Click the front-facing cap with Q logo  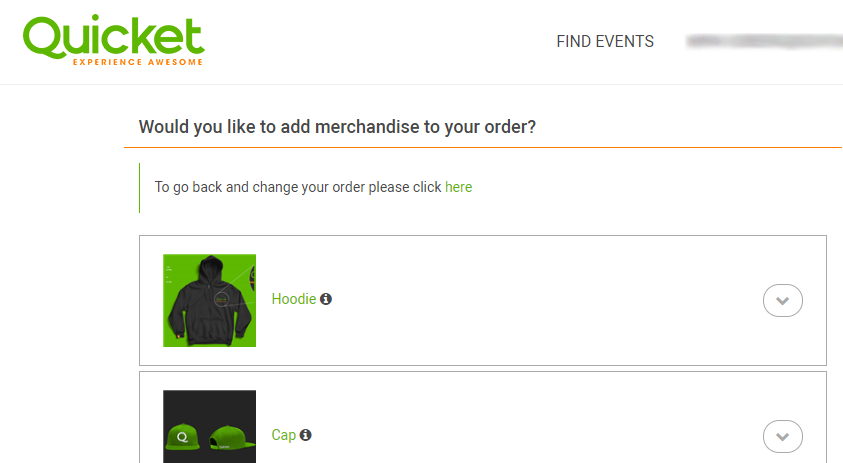183,437
